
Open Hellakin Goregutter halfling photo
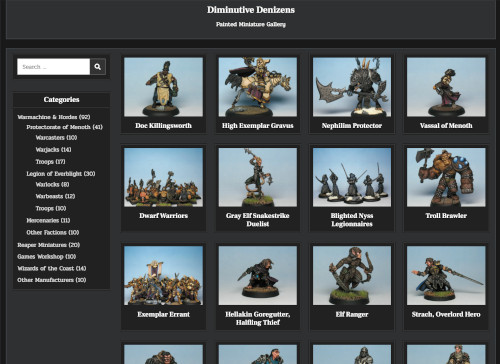[x=258, y=275]
